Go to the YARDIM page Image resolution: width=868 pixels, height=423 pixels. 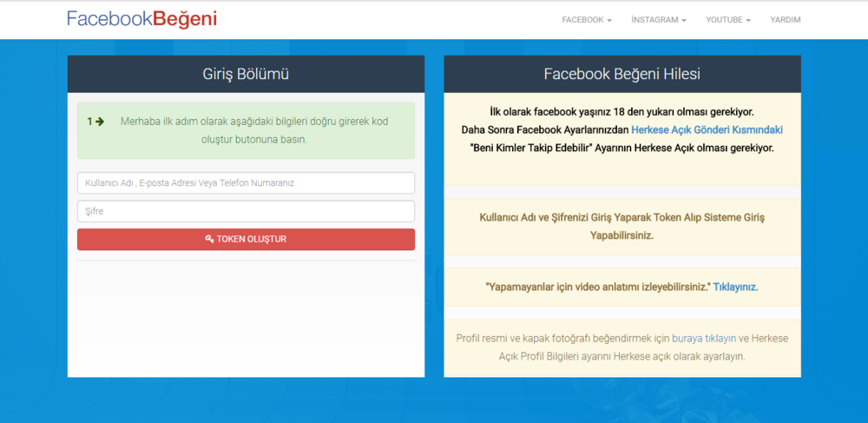click(x=786, y=20)
